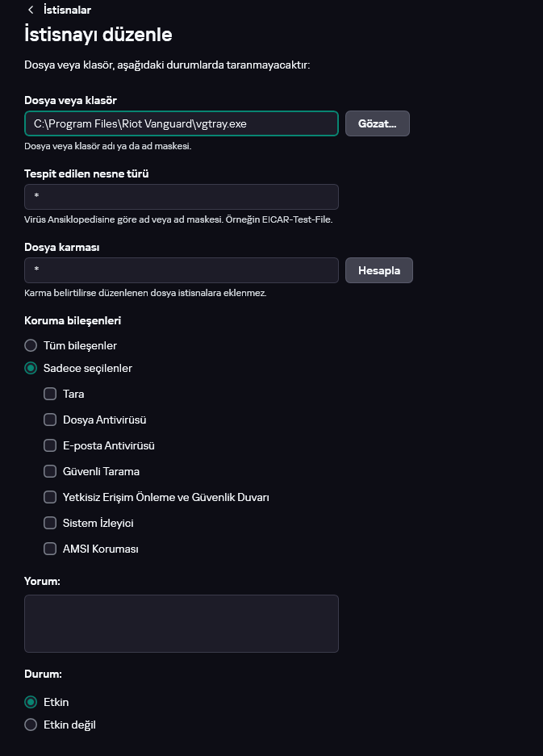Focus the Tespit edilen nesne türü field
The image size is (543, 756).
182,197
